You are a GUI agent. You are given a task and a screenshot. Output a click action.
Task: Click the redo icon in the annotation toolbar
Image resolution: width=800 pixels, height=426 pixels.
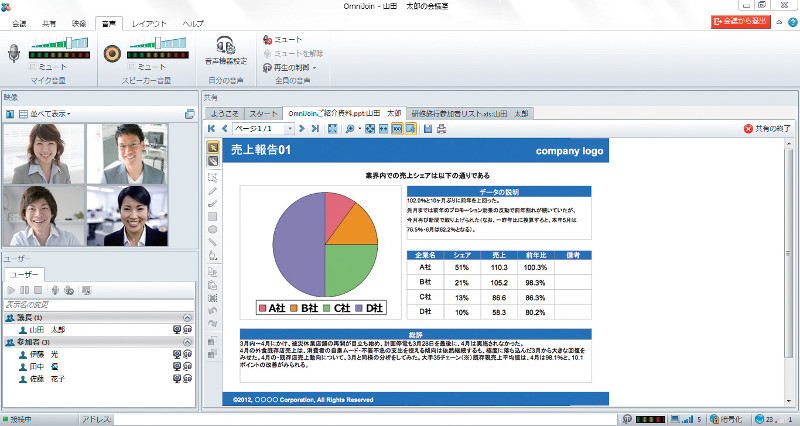(213, 323)
